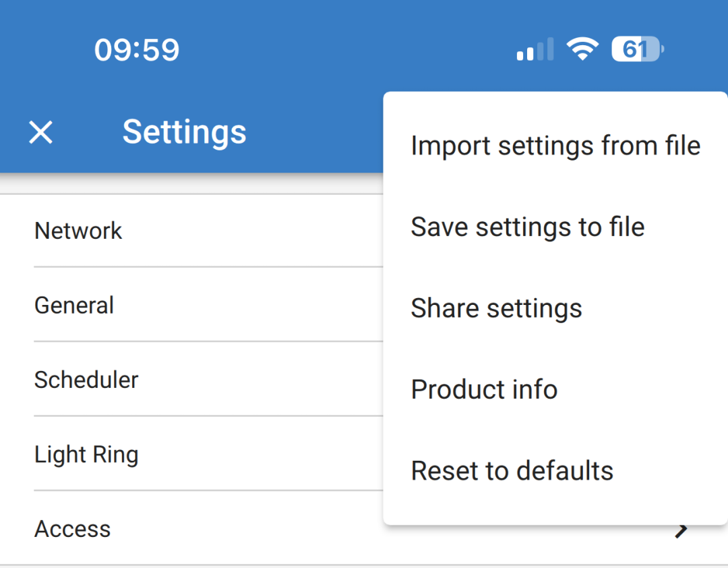
Task: Select Reset to defaults
Action: 512,470
